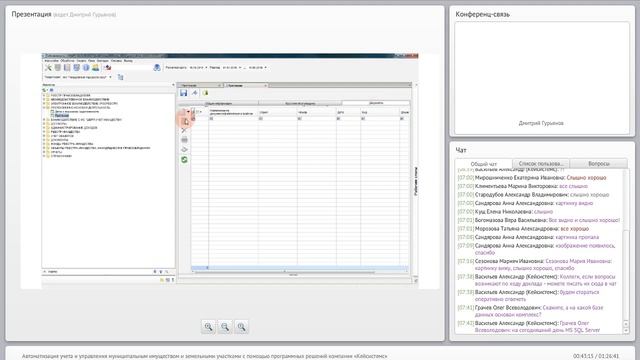The width and height of the screenshot is (640, 360).
Task: Switch to the Вопросы tab
Action: pos(599,163)
